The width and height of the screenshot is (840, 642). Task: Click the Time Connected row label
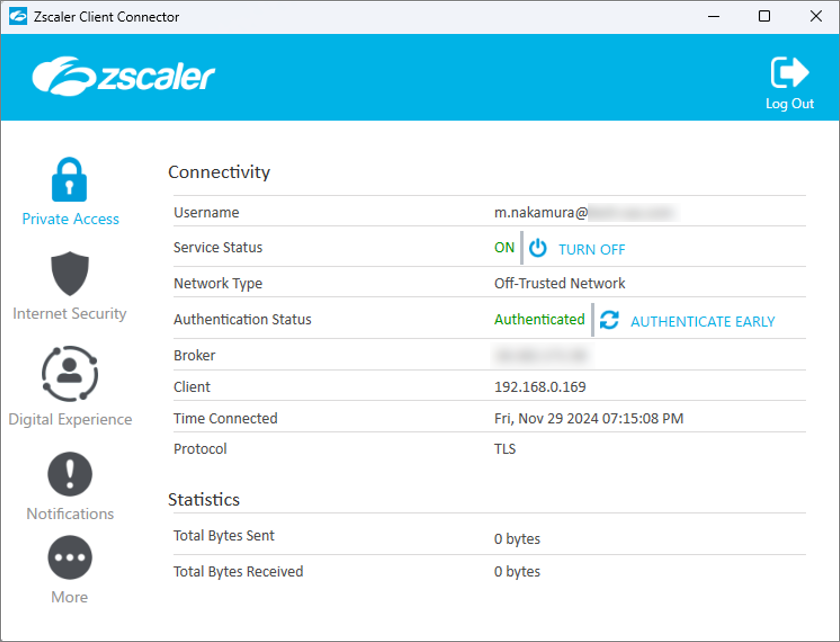(x=226, y=418)
